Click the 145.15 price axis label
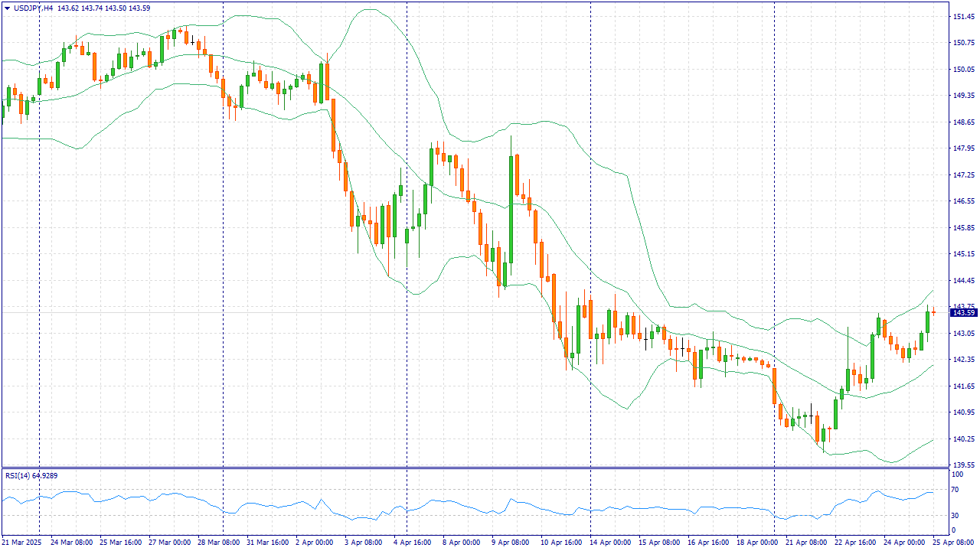The height and width of the screenshot is (551, 980). pos(962,253)
